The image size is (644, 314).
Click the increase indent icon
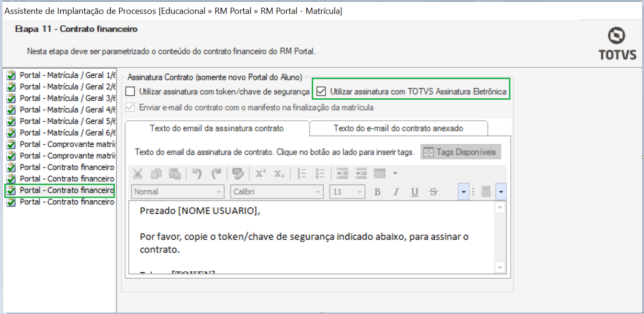coord(342,173)
